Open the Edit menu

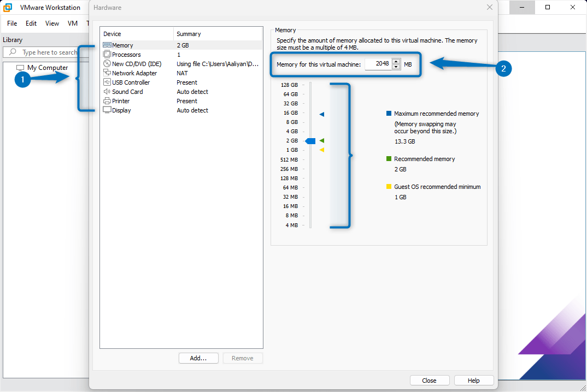pyautogui.click(x=31, y=23)
